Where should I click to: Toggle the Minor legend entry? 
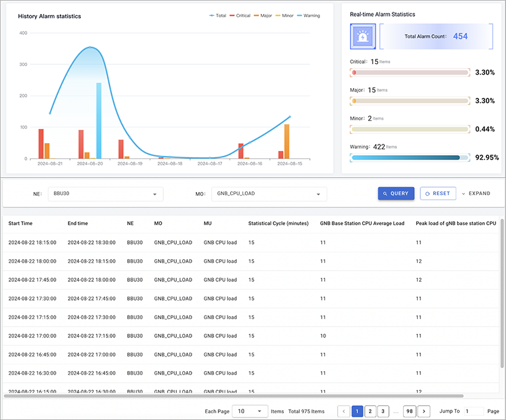285,16
